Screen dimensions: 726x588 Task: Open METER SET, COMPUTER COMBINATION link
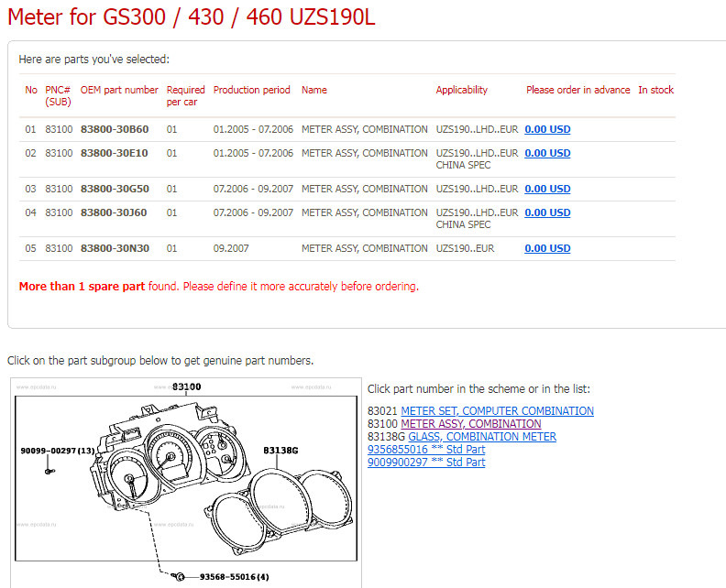click(497, 411)
